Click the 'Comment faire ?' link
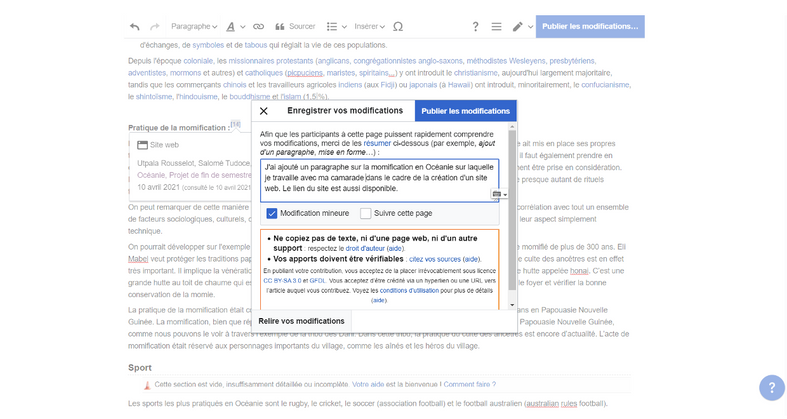The height and width of the screenshot is (419, 787). [x=469, y=384]
